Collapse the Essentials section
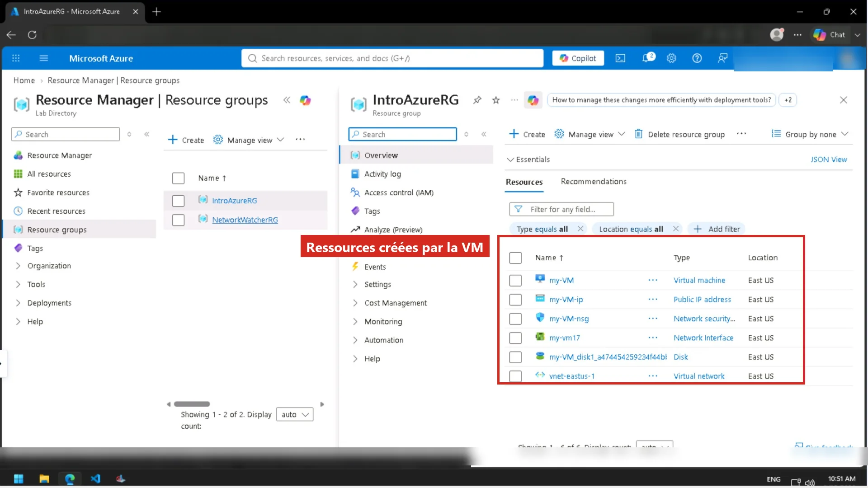The height and width of the screenshot is (488, 868). [528, 160]
